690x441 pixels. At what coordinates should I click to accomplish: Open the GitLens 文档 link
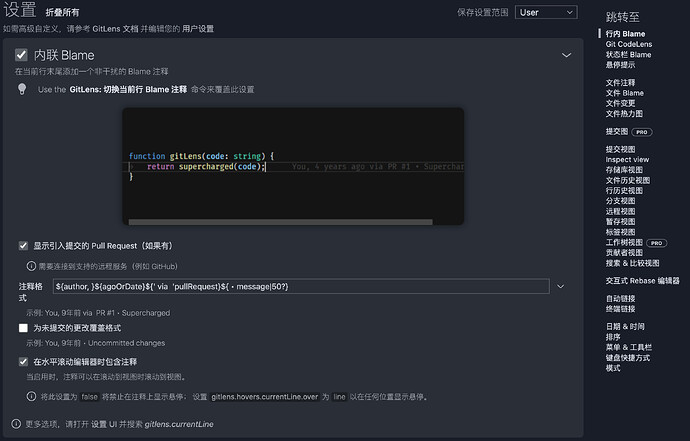point(115,29)
